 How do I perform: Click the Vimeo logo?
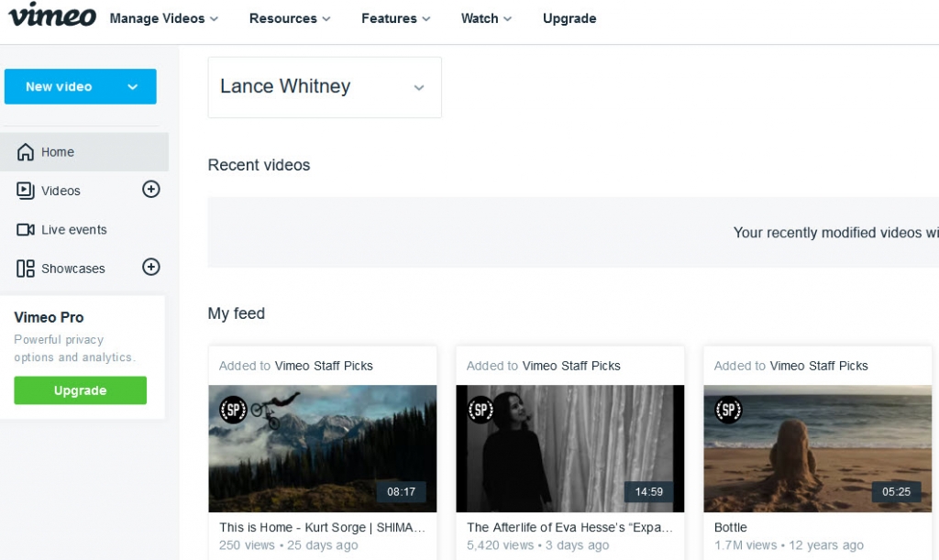coord(51,16)
